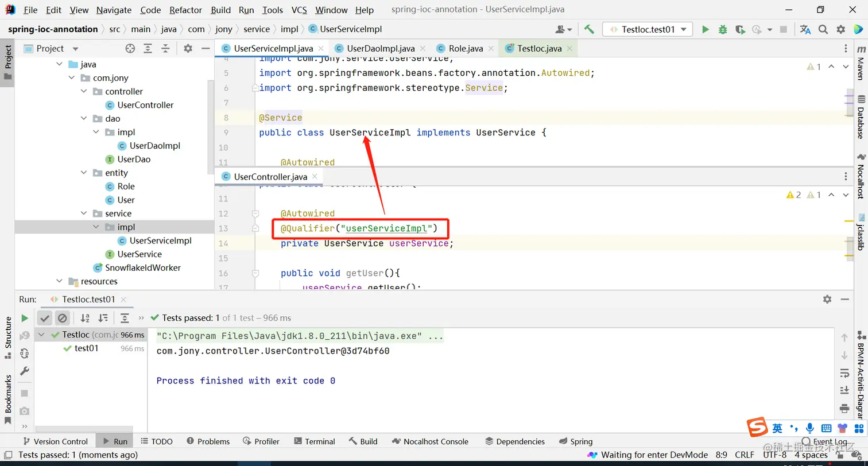Open the Version Control tool window

[x=55, y=441]
